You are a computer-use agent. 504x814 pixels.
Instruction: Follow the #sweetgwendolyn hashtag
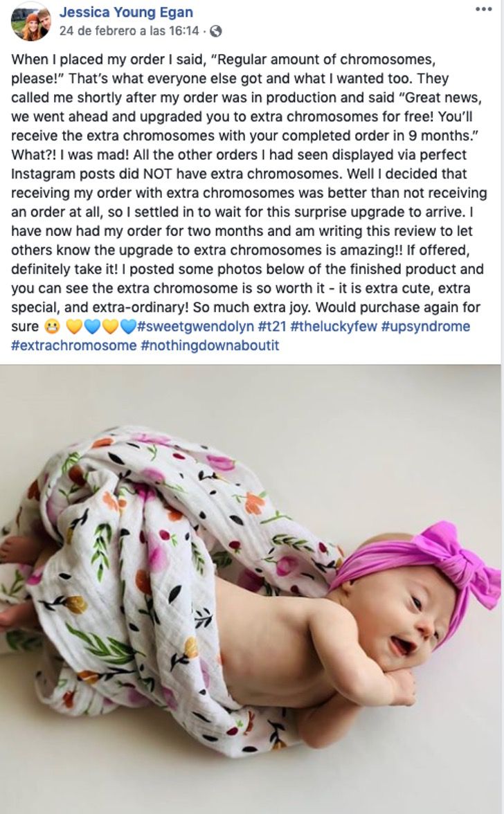pyautogui.click(x=196, y=327)
